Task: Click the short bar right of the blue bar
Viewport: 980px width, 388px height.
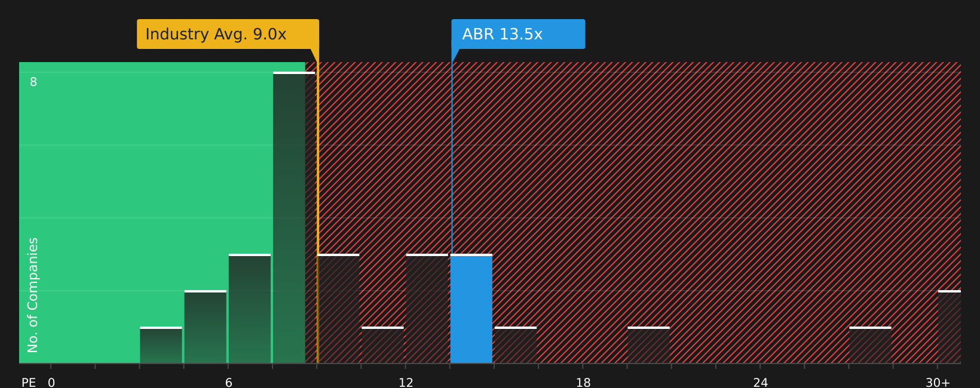Action: coord(516,345)
